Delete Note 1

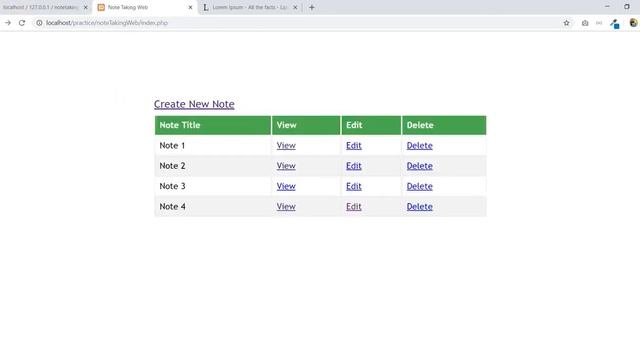click(x=420, y=146)
